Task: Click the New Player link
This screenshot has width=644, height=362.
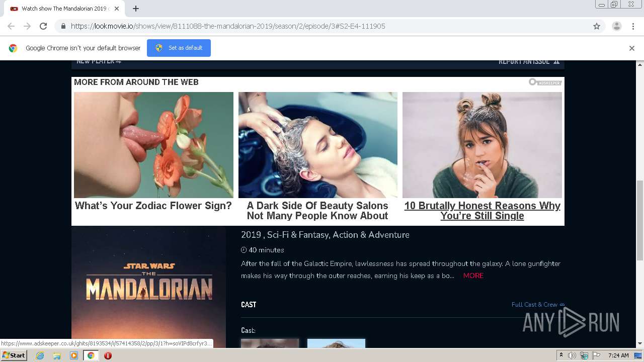Action: (x=99, y=62)
